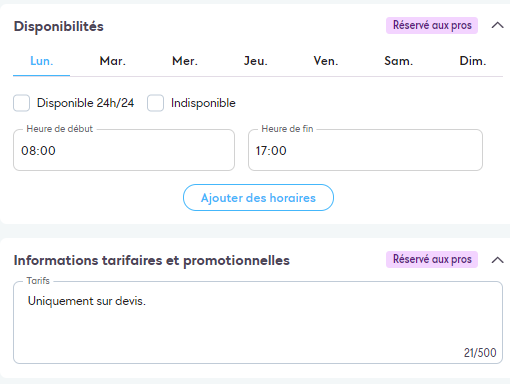This screenshot has width=510, height=384.
Task: Click the Disponible 24h/24 label text
Action: click(x=85, y=103)
